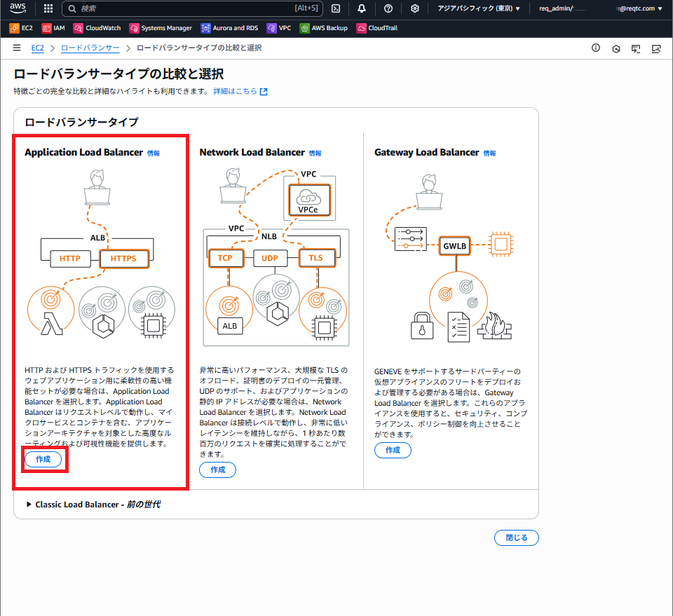
Task: Go to ロードバランサー breadcrumb link
Action: [x=90, y=48]
